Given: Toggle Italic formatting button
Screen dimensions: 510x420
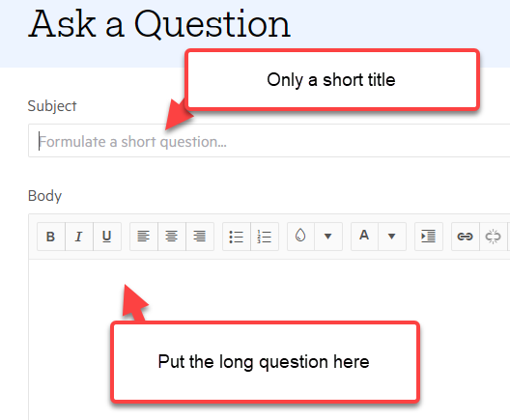Looking at the screenshot, I should point(79,237).
